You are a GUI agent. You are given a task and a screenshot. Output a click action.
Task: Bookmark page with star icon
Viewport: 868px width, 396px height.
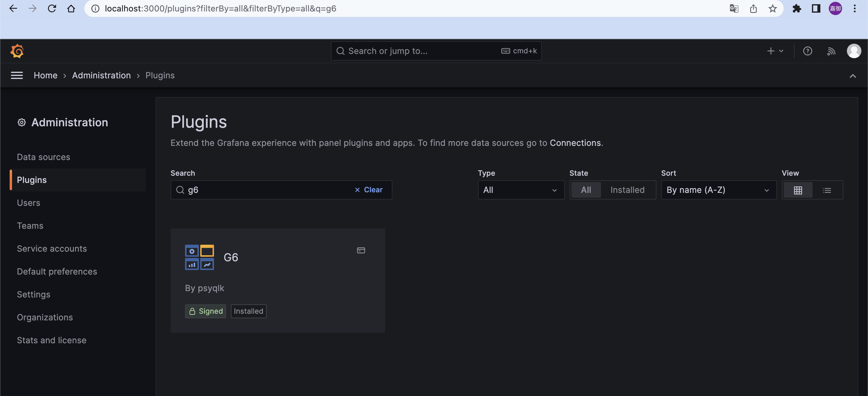coord(772,9)
